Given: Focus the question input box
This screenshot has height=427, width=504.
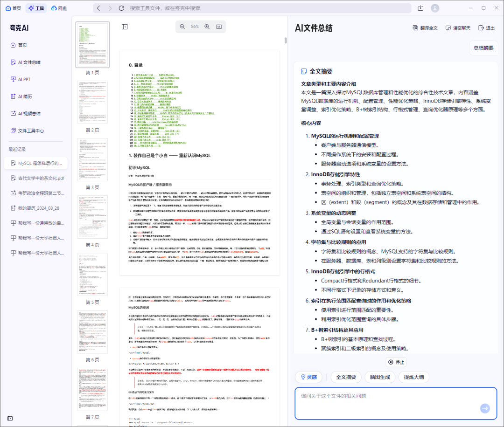Looking at the screenshot, I should (x=396, y=404).
